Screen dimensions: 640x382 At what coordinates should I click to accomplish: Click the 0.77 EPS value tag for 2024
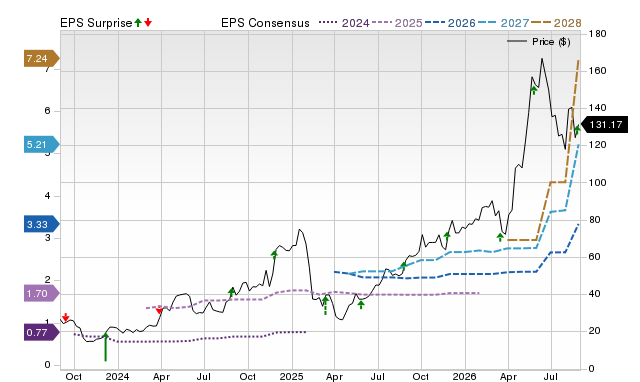coord(41,332)
